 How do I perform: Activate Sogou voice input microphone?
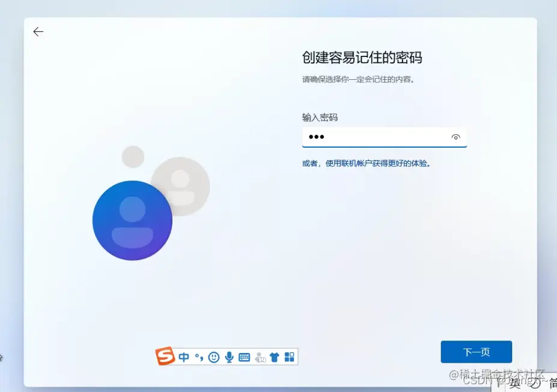[x=229, y=357]
